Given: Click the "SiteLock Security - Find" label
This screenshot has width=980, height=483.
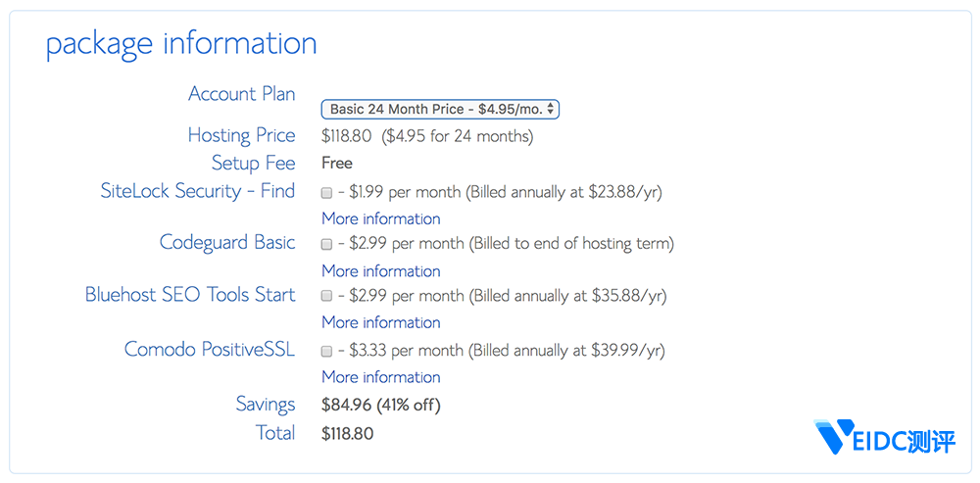Looking at the screenshot, I should pos(197,191).
